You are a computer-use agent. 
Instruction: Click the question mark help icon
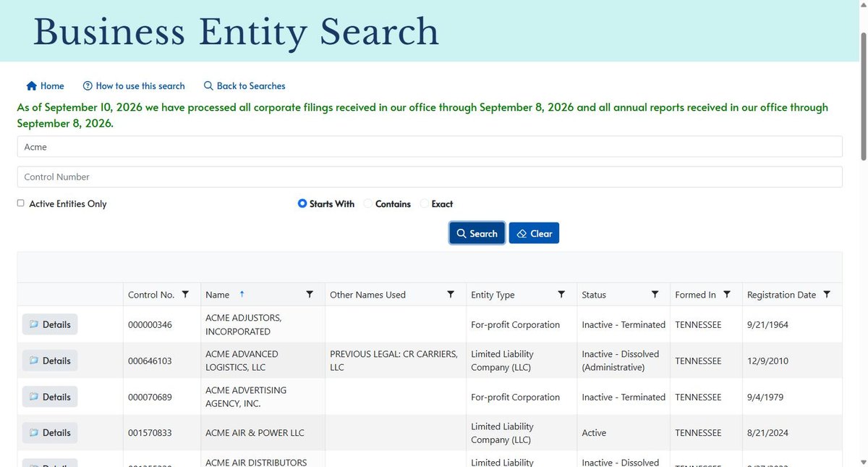click(x=88, y=85)
